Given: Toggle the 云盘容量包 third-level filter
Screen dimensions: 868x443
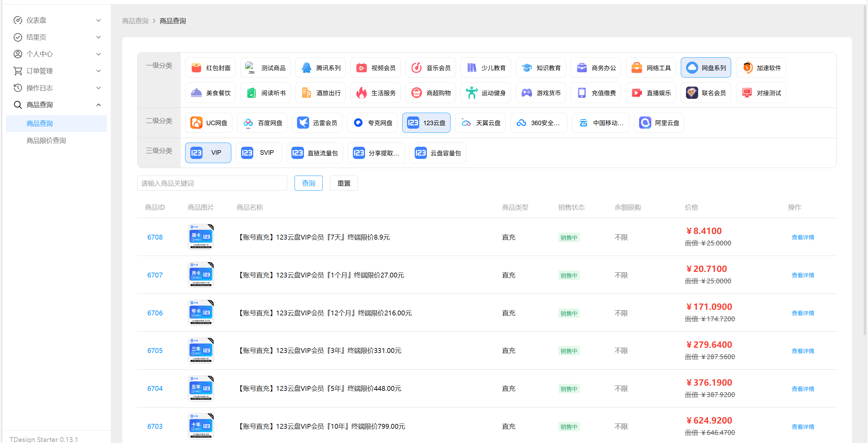Looking at the screenshot, I should (x=438, y=153).
